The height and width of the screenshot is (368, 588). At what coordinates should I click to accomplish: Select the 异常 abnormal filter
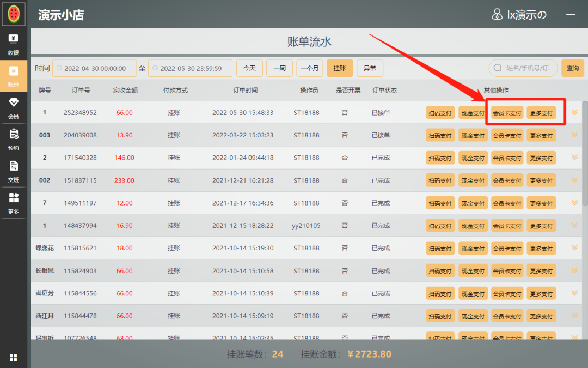coord(370,68)
